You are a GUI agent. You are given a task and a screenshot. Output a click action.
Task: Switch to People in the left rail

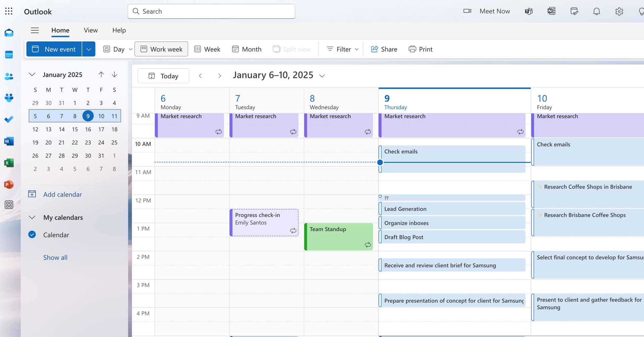point(9,76)
